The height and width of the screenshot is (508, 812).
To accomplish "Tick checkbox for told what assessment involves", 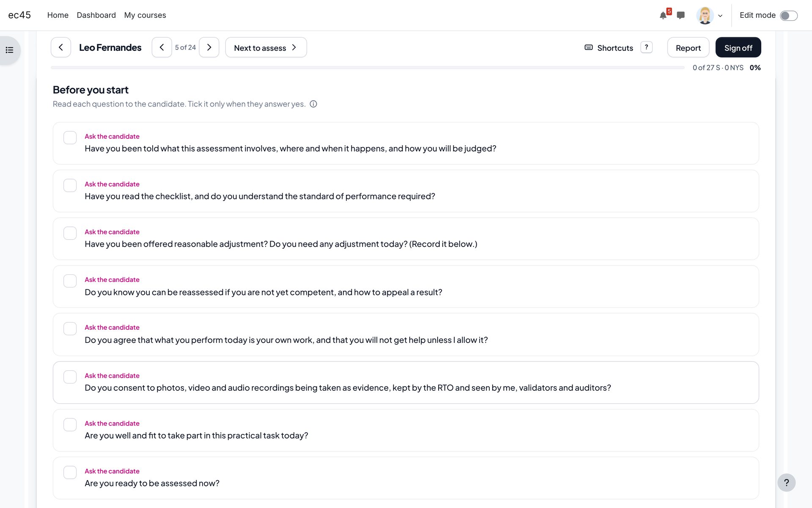I will pos(70,138).
